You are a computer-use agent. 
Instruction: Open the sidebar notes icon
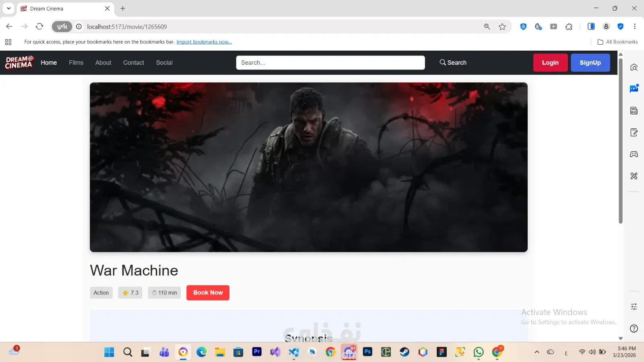pyautogui.click(x=634, y=132)
